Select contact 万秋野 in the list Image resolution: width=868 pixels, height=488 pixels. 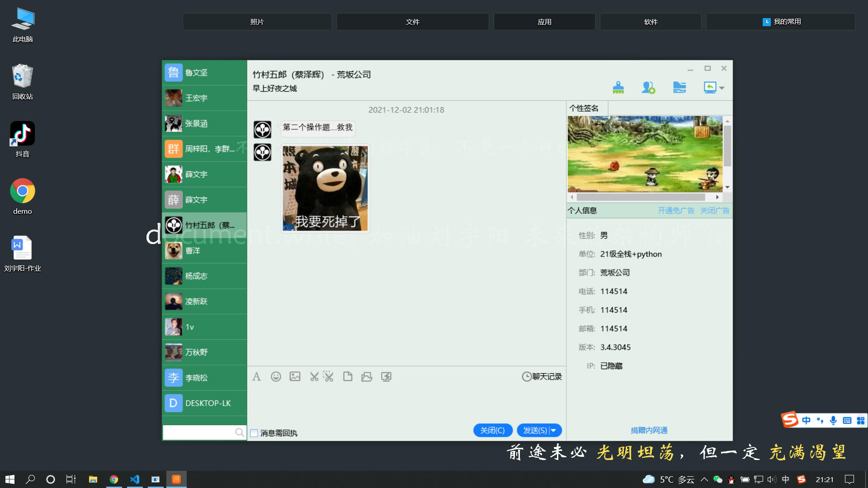(x=204, y=352)
